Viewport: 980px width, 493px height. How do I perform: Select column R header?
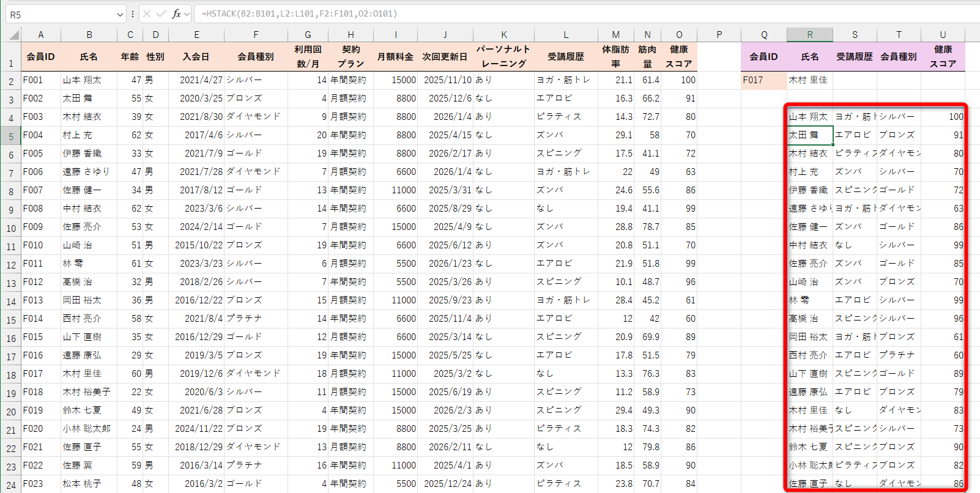(x=810, y=35)
